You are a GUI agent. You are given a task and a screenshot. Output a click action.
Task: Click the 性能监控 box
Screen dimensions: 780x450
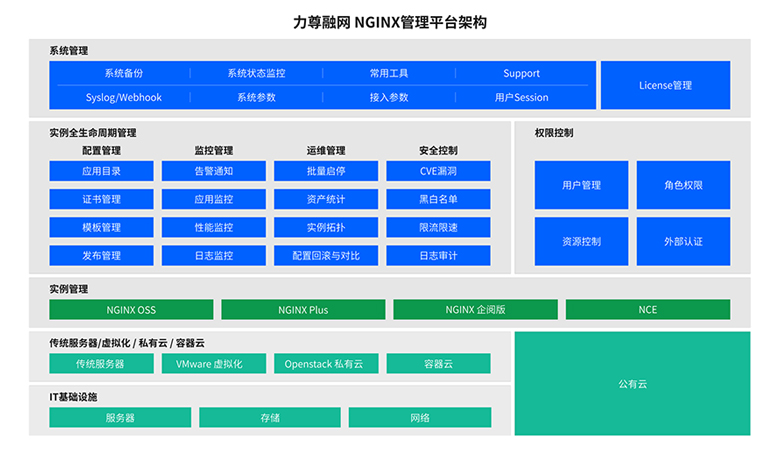click(x=214, y=227)
